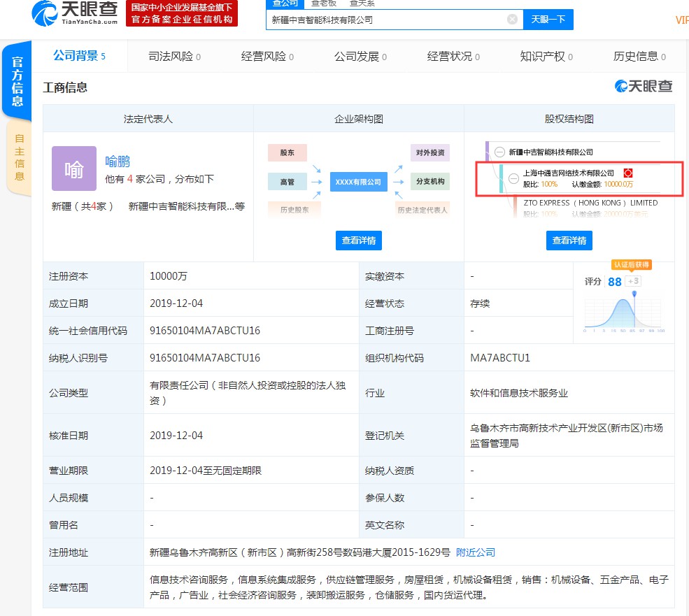Image resolution: width=689 pixels, height=616 pixels.
Task: Select the 经营风险 tab
Action: 267,57
